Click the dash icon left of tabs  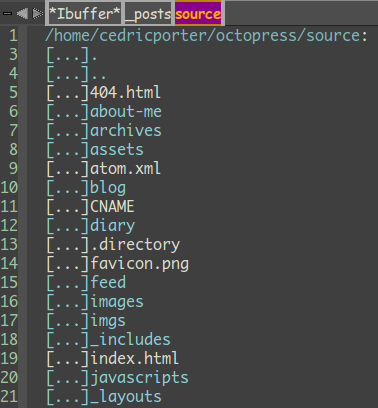7,14
